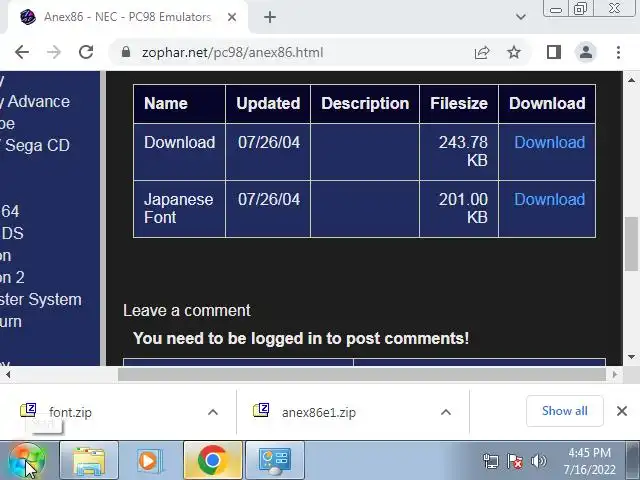This screenshot has height=480, width=640.
Task: Click the forward navigation arrow
Action: 53,52
